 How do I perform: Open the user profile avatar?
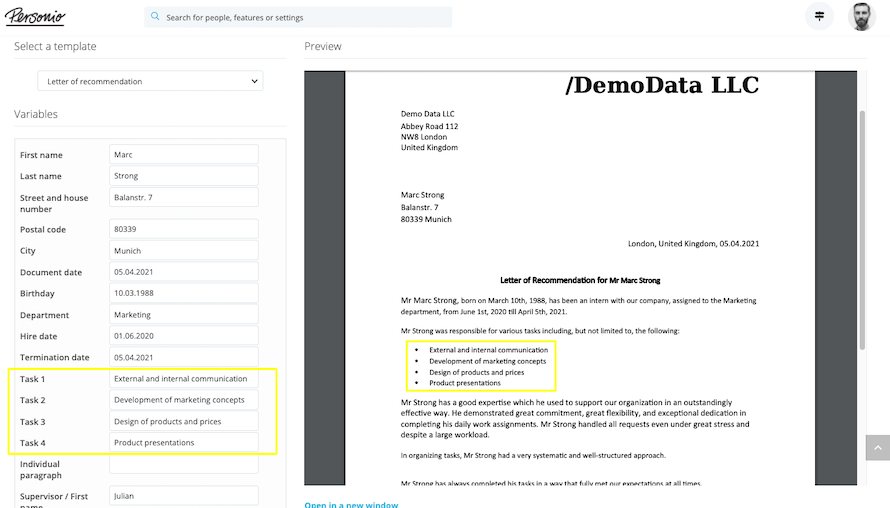click(x=861, y=16)
